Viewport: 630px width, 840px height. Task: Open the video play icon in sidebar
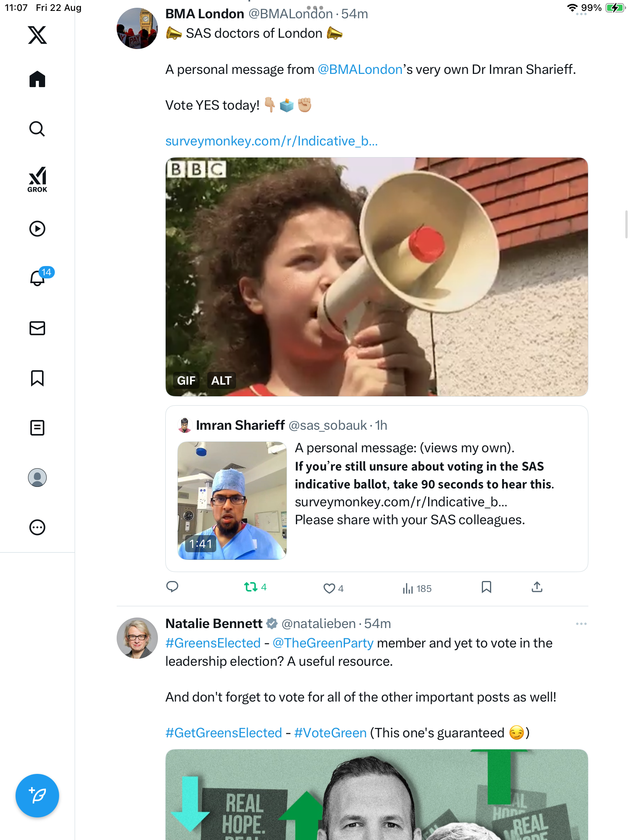(x=37, y=229)
